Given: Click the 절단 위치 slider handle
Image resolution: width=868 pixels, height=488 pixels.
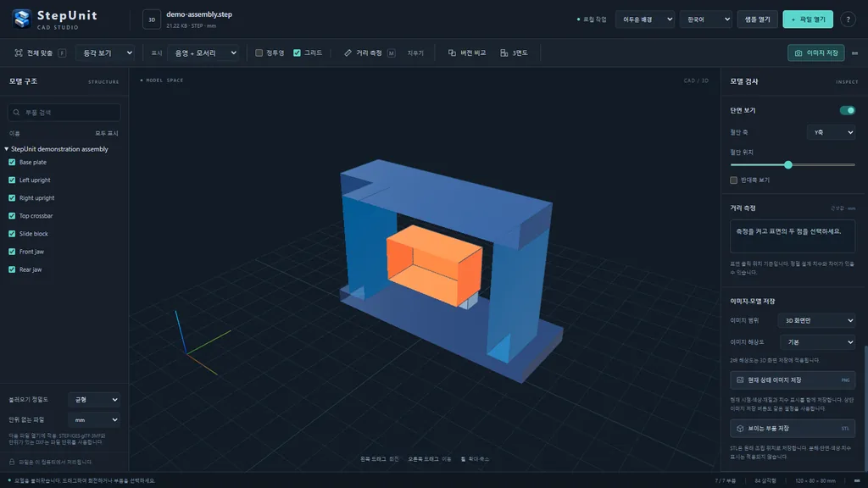Looking at the screenshot, I should [787, 165].
